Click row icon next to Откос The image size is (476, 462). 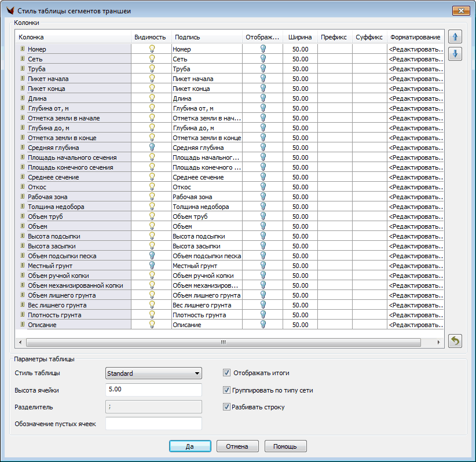22,187
